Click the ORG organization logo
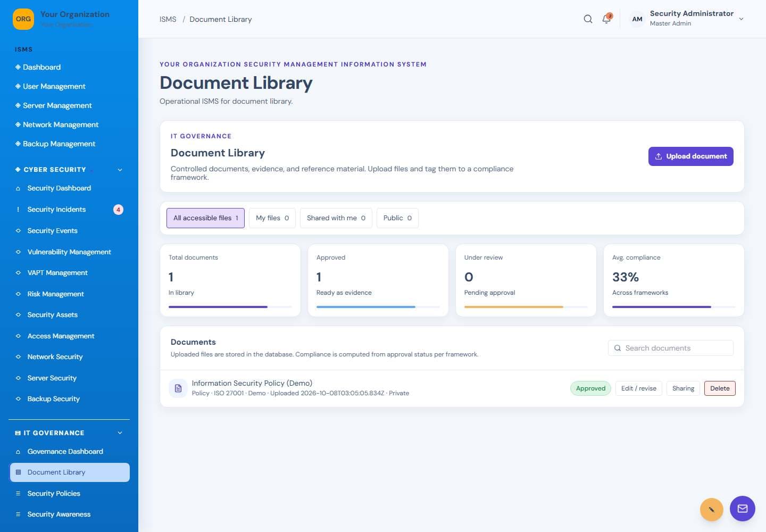 tap(23, 19)
